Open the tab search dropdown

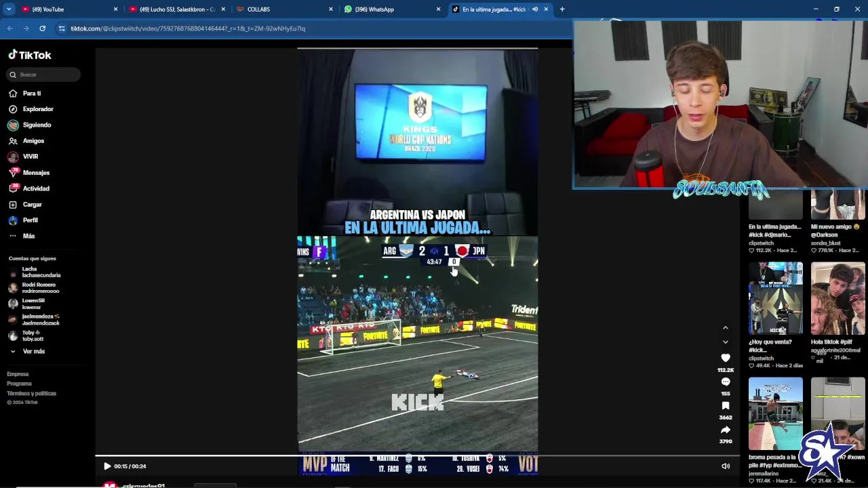pos(9,9)
